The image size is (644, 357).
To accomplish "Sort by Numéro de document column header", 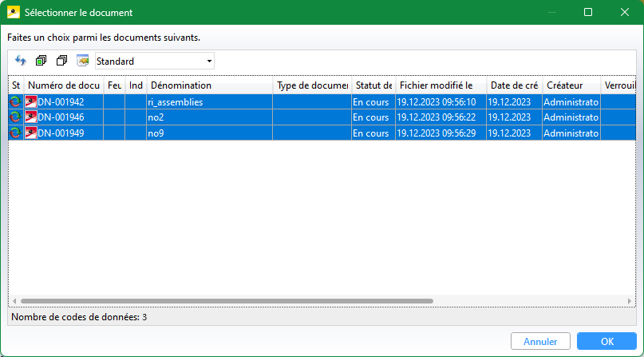I will (64, 85).
